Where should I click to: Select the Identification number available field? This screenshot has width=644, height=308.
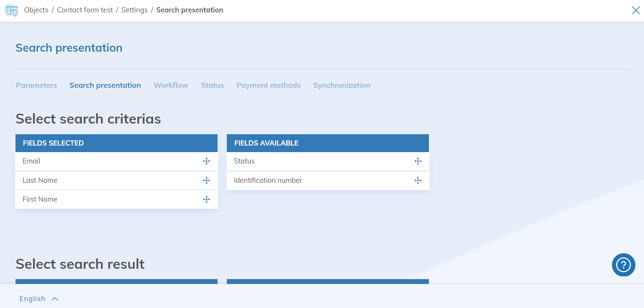[268, 180]
